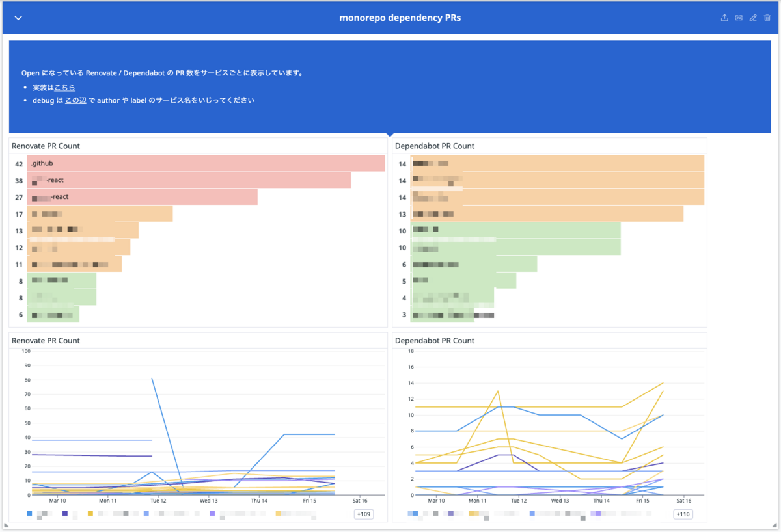Click the Fri 15 axis label on Dependabot line chart
Viewport: 781px width, 532px height.
point(642,501)
